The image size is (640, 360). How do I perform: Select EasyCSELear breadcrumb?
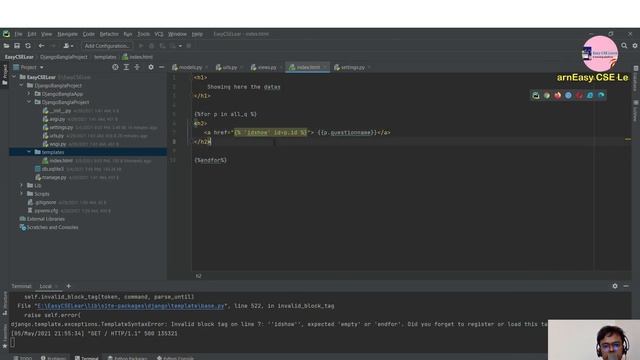(x=19, y=57)
